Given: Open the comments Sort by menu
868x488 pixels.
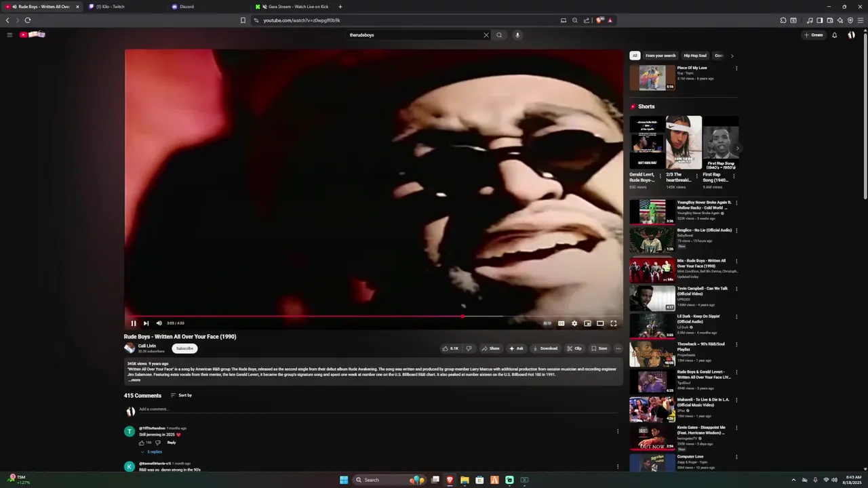Looking at the screenshot, I should pyautogui.click(x=181, y=395).
